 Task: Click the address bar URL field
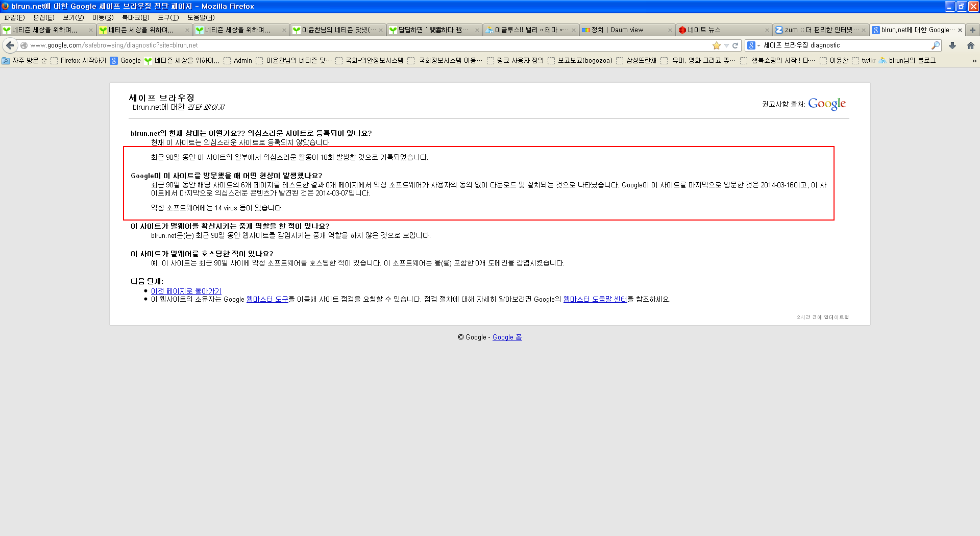click(x=367, y=45)
